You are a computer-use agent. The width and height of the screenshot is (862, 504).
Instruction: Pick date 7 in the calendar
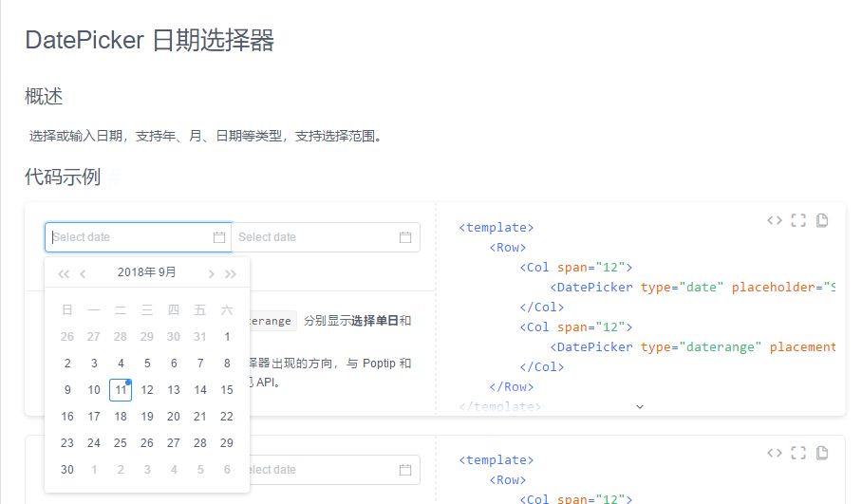pyautogui.click(x=200, y=364)
